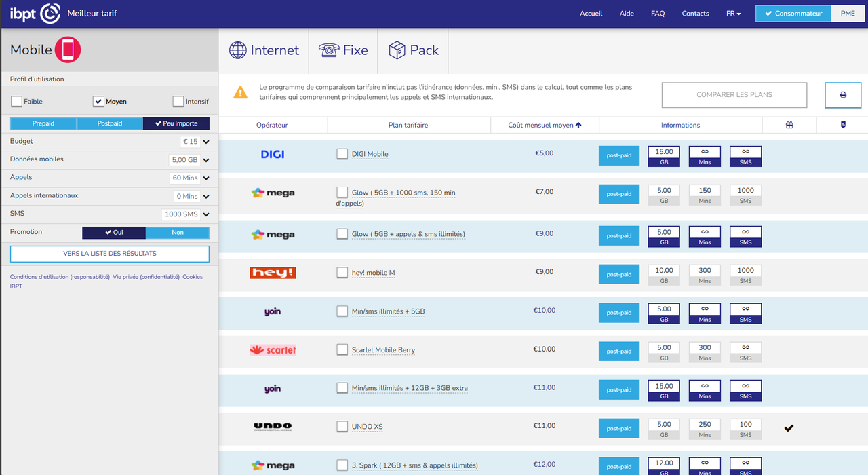The image size is (868, 475).
Task: Click the Internet globe icon
Action: [237, 50]
